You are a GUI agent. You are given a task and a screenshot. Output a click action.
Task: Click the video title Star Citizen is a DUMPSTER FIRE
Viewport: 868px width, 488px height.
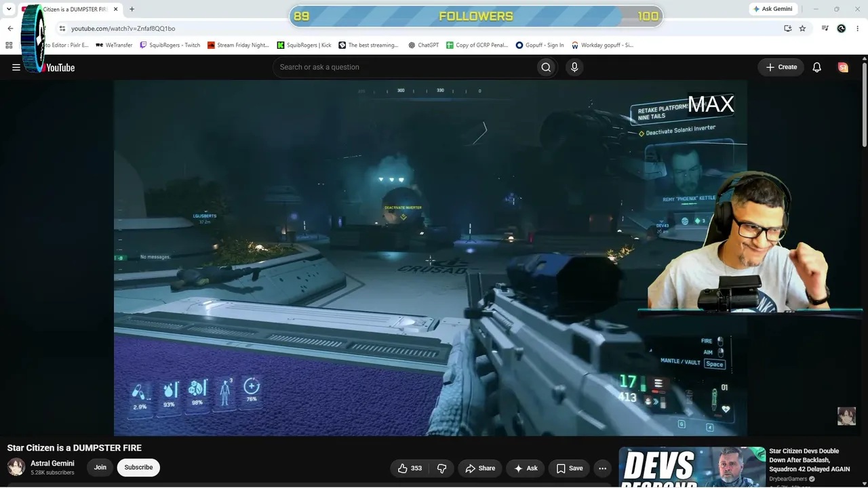click(x=75, y=448)
